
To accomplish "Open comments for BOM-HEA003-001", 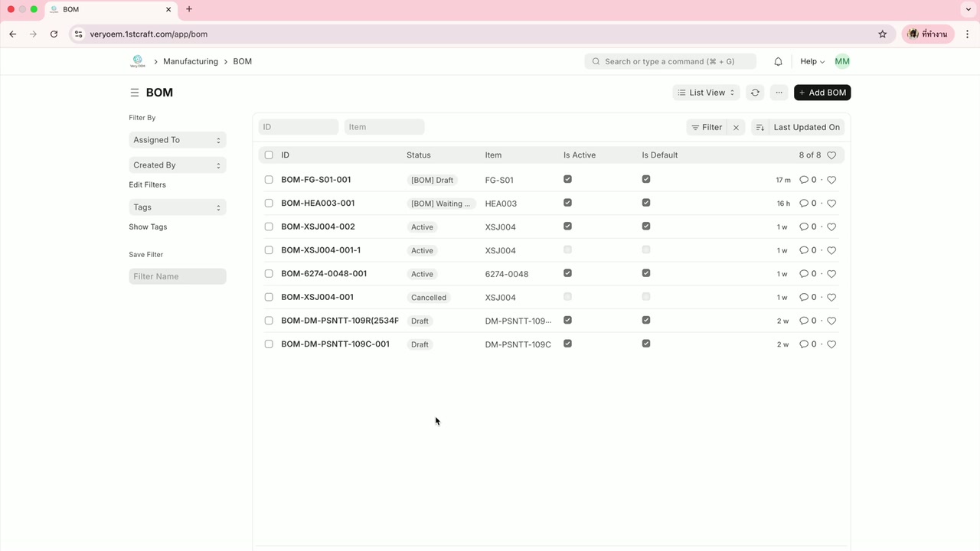I will pos(808,204).
